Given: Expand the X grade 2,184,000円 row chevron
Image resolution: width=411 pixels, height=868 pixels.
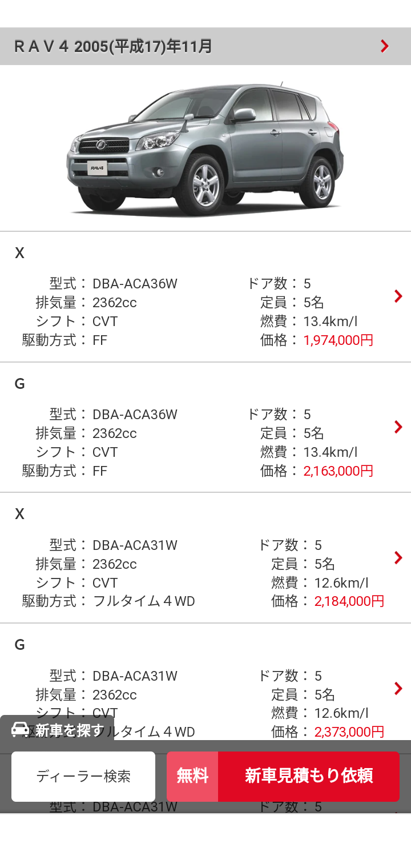Looking at the screenshot, I should click(x=398, y=557).
